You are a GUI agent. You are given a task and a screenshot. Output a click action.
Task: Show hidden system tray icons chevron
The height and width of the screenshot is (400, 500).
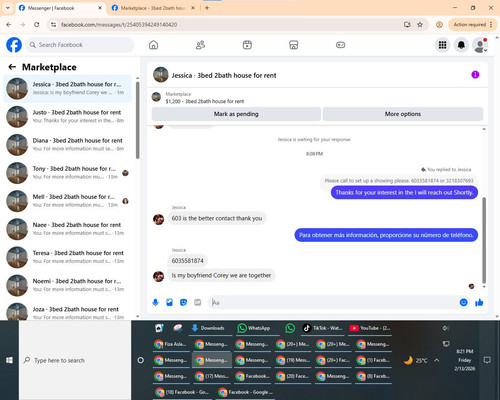pos(437,360)
